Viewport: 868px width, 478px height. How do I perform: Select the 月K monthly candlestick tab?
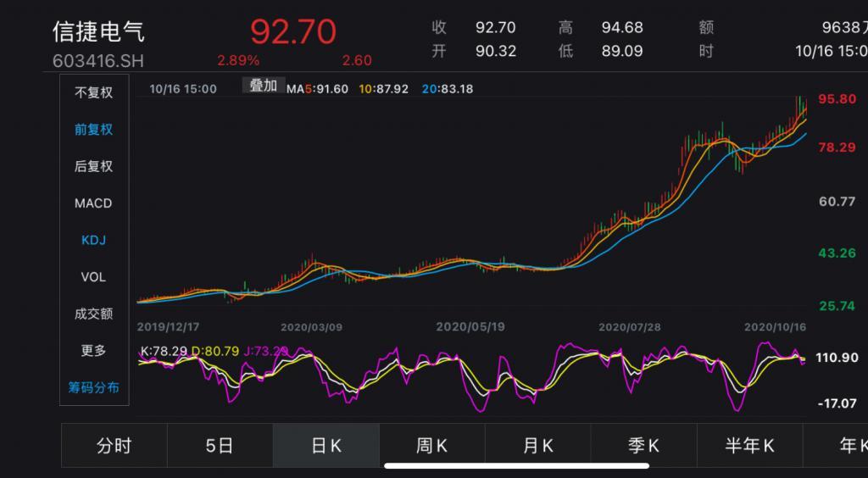[x=537, y=446]
